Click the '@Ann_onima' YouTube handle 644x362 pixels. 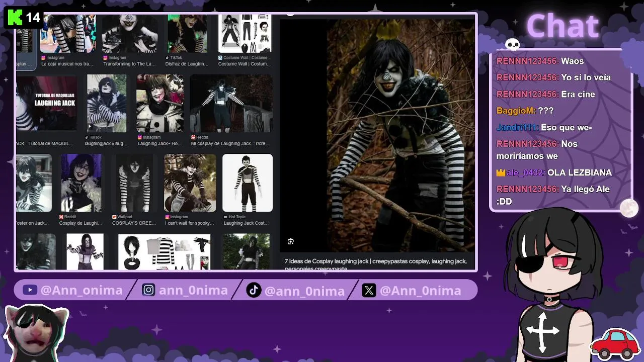click(x=82, y=291)
